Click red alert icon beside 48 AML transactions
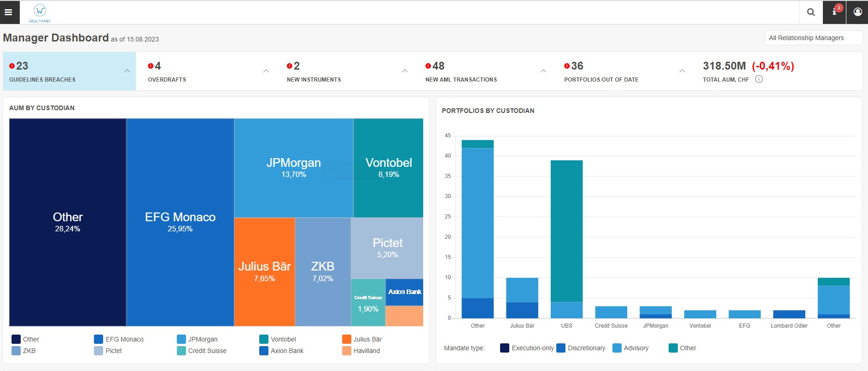868x371 pixels. pos(428,66)
